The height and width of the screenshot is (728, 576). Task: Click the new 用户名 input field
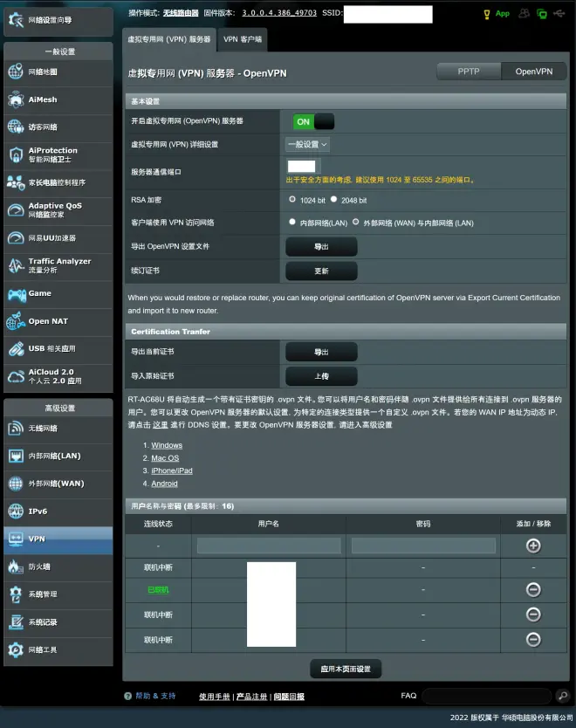pos(269,546)
